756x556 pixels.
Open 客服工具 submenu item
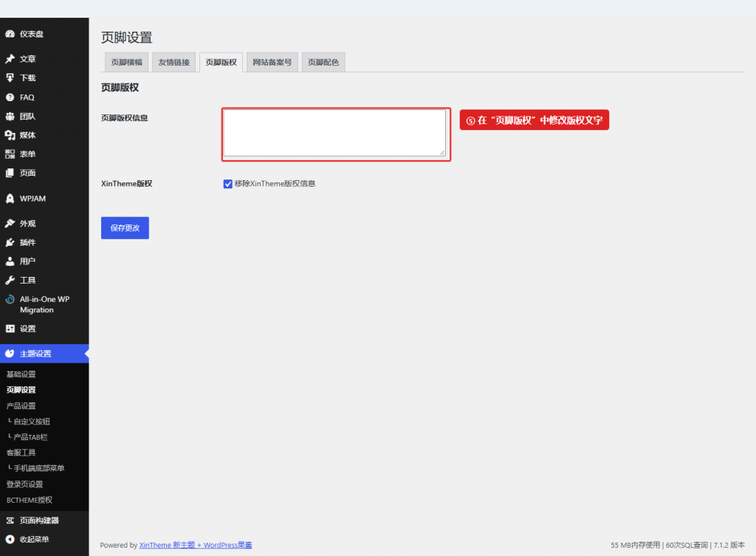click(21, 453)
